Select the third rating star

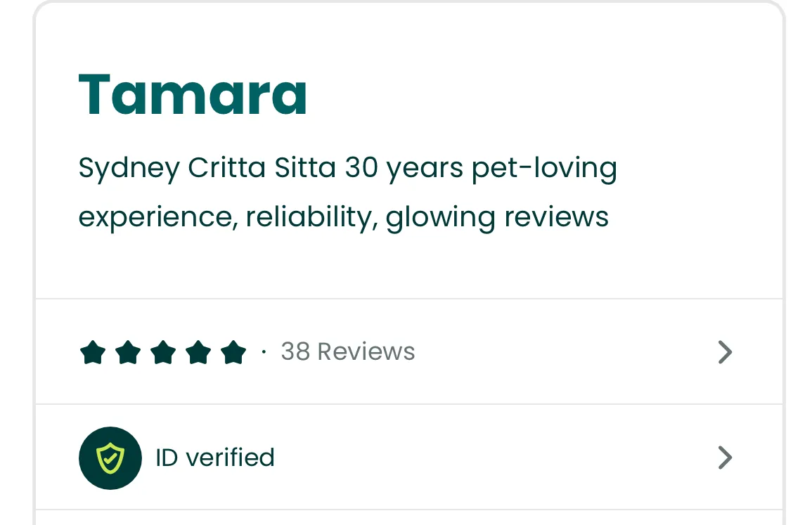click(x=163, y=352)
